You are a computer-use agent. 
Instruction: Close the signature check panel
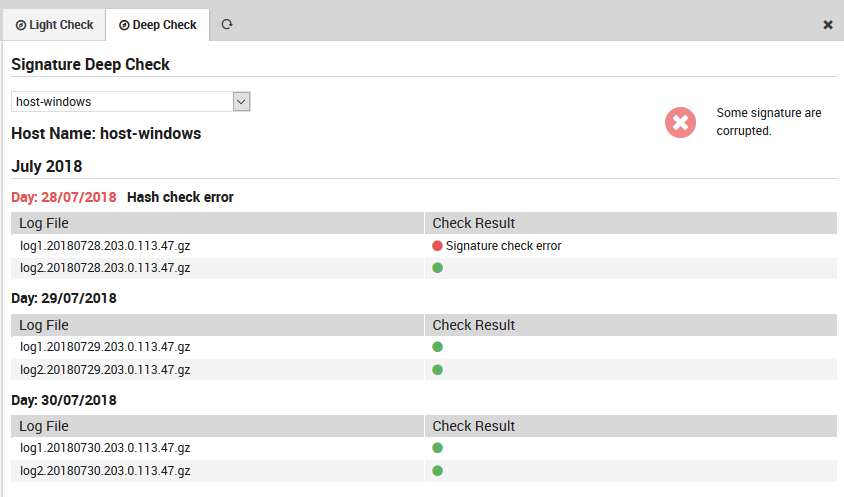828,25
